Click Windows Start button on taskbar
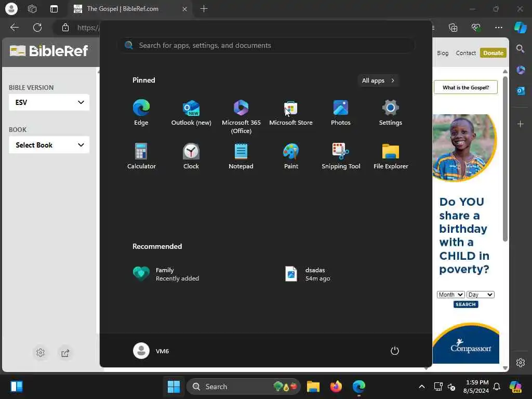532x399 pixels. (x=174, y=387)
